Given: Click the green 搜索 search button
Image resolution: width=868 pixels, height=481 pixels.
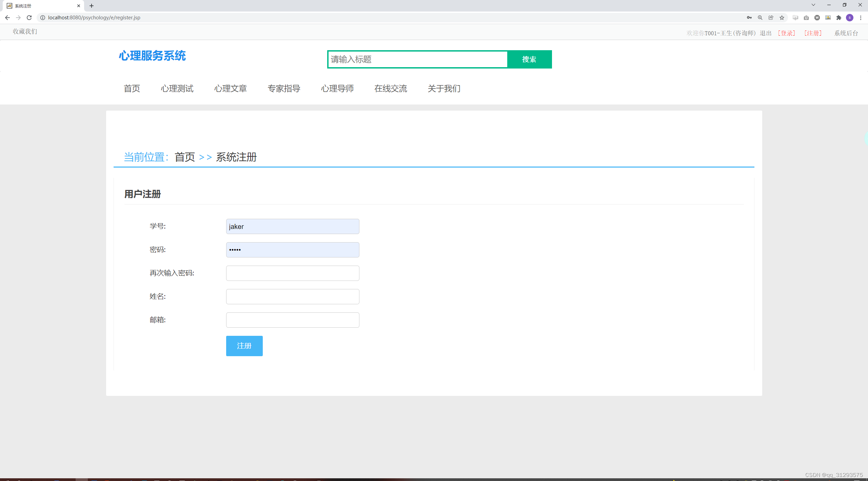Looking at the screenshot, I should [529, 59].
